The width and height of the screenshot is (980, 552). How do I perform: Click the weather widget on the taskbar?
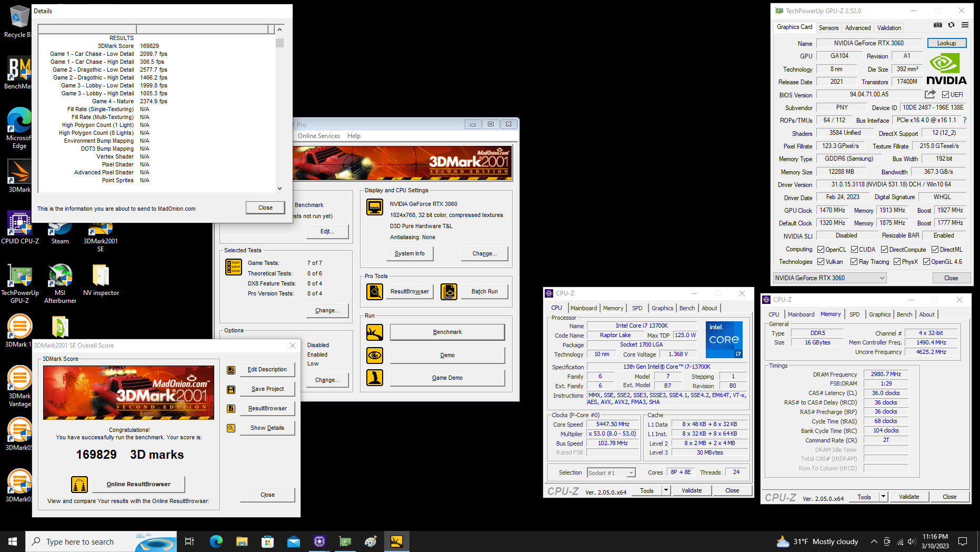(817, 541)
